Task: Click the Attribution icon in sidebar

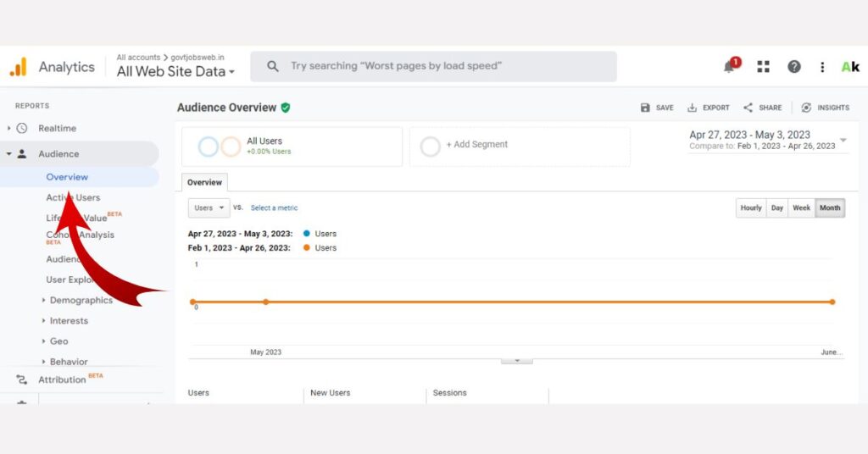Action: click(21, 379)
